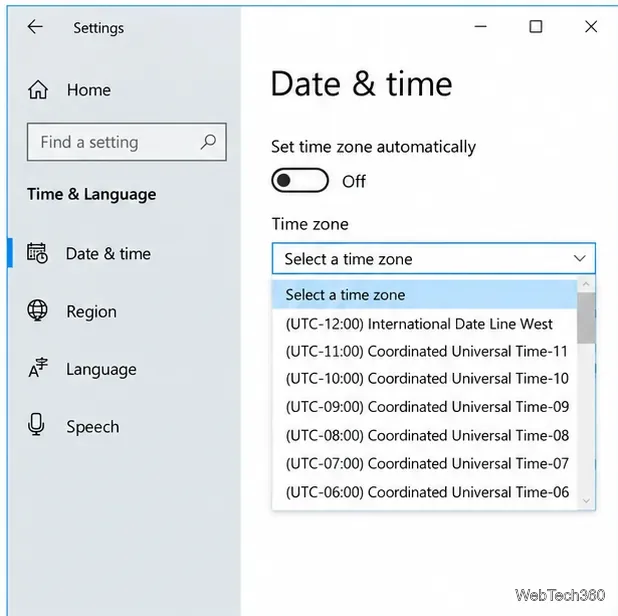Click the search magnifier icon

(208, 142)
